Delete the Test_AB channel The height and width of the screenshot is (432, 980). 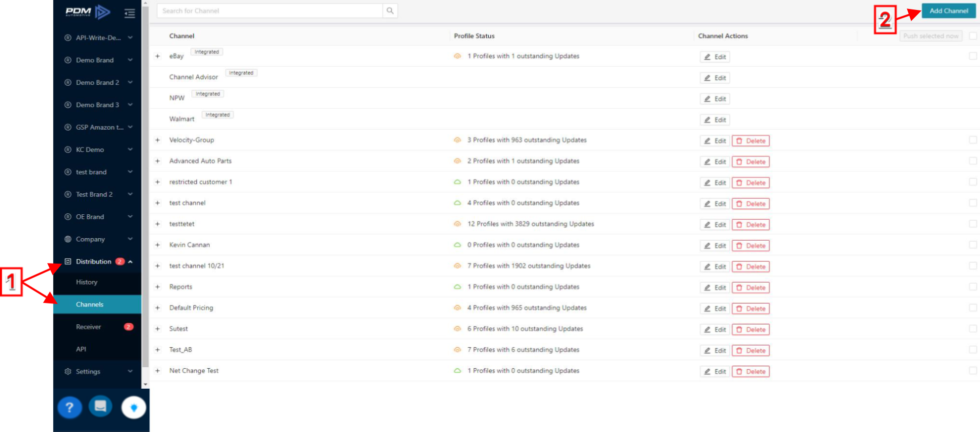[750, 350]
